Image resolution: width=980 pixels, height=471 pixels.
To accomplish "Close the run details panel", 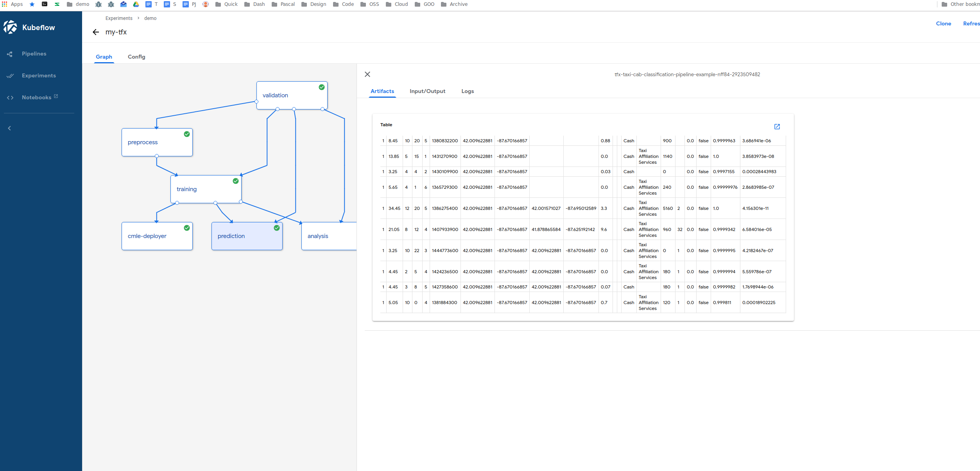I will point(367,74).
